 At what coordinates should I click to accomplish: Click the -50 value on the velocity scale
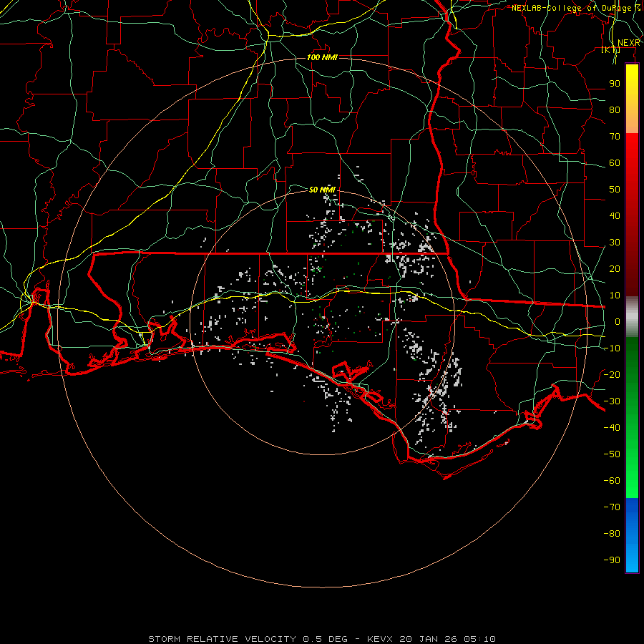point(612,454)
